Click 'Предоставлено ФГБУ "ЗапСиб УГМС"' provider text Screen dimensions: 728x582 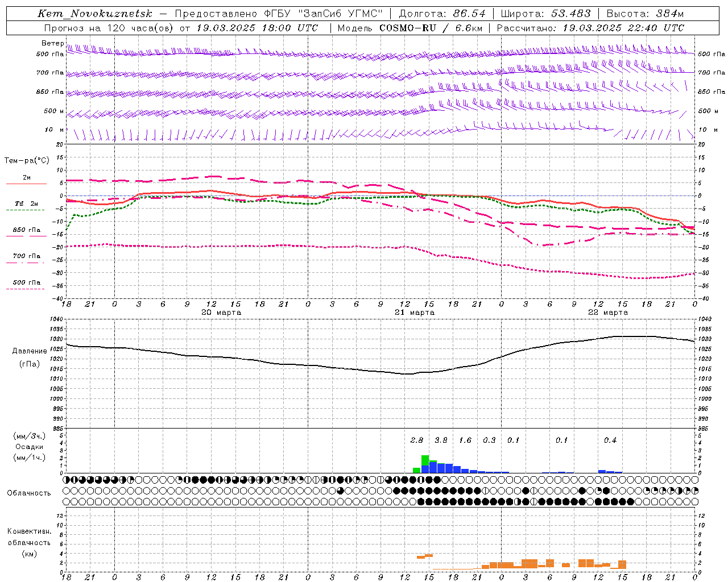point(278,14)
